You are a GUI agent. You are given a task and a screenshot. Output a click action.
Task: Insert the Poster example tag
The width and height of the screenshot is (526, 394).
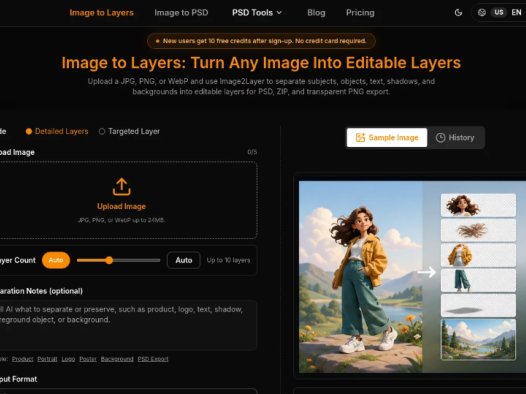coord(88,359)
